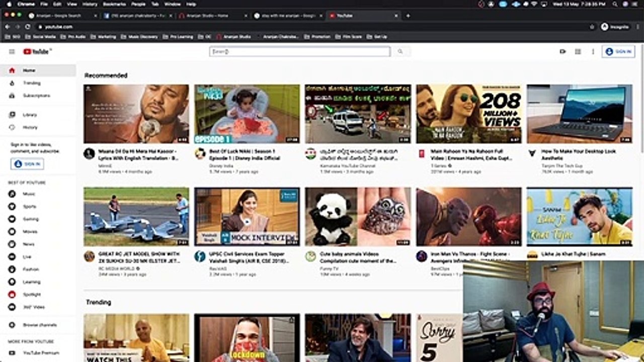The height and width of the screenshot is (362, 644).
Task: Open the YouTube hamburger guide menu
Action: pyautogui.click(x=12, y=51)
